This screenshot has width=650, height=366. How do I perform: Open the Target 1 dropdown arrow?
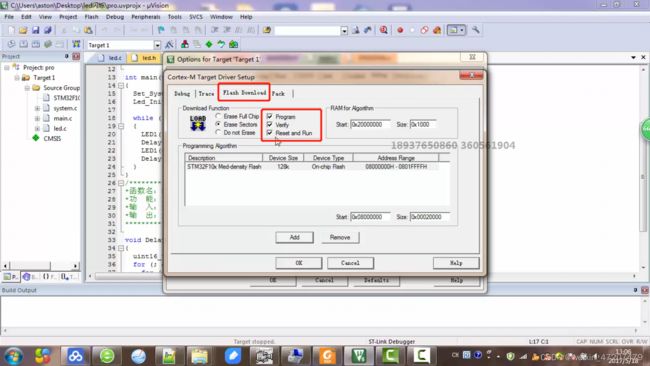(157, 45)
